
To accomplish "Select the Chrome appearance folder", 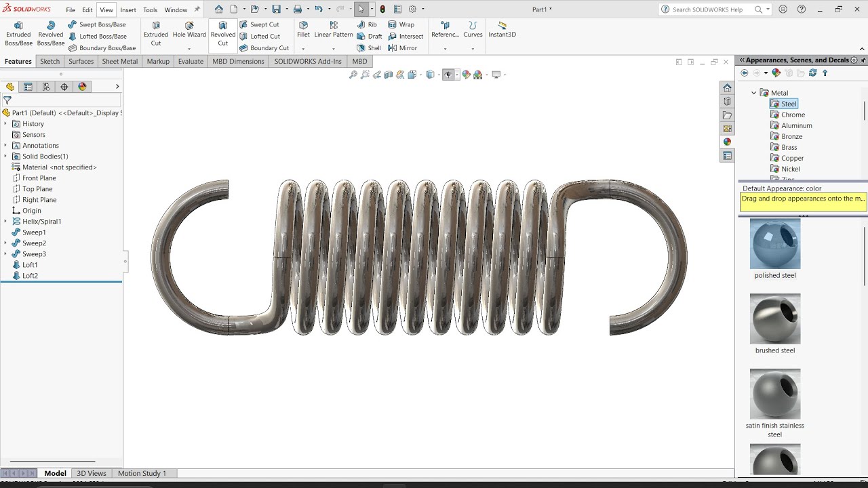I will 788,115.
